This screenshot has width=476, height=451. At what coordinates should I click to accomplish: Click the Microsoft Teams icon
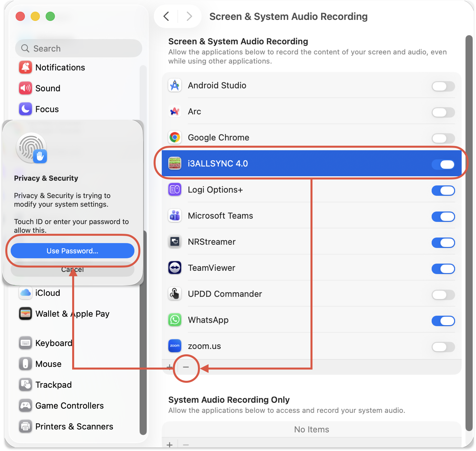(x=175, y=216)
